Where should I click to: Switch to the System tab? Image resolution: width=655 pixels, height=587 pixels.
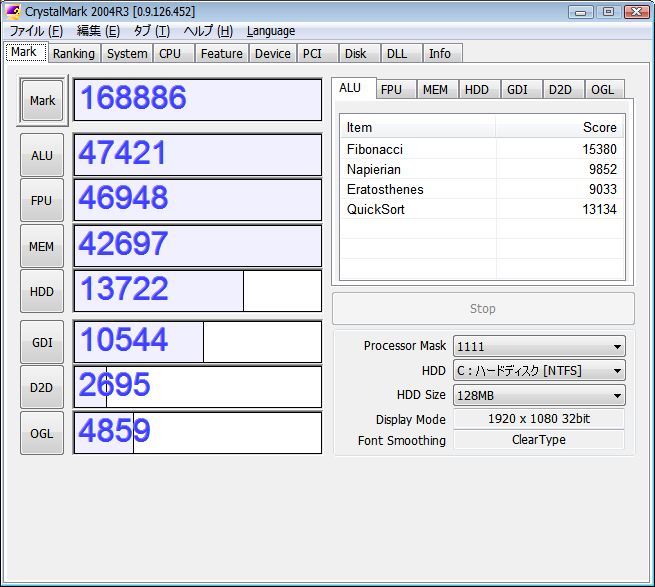click(127, 53)
